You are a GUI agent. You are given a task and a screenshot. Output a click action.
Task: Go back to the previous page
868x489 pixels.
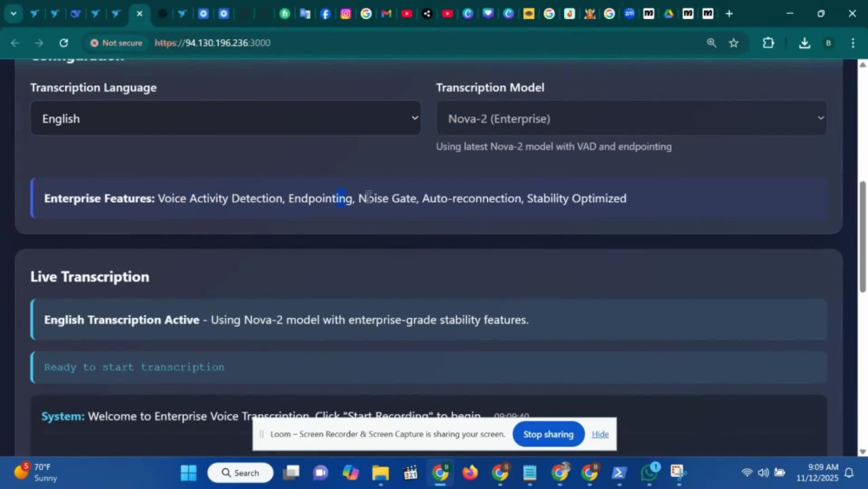coord(15,43)
